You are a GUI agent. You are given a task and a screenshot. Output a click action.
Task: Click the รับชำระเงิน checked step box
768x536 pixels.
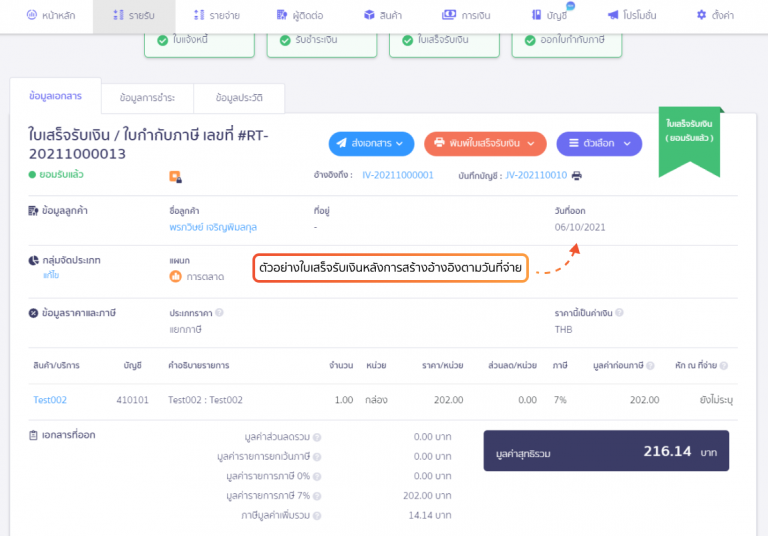[x=322, y=40]
